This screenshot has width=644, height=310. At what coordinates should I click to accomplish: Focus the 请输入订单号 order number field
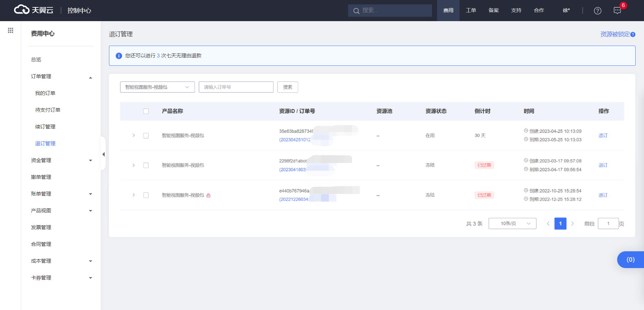click(x=236, y=87)
